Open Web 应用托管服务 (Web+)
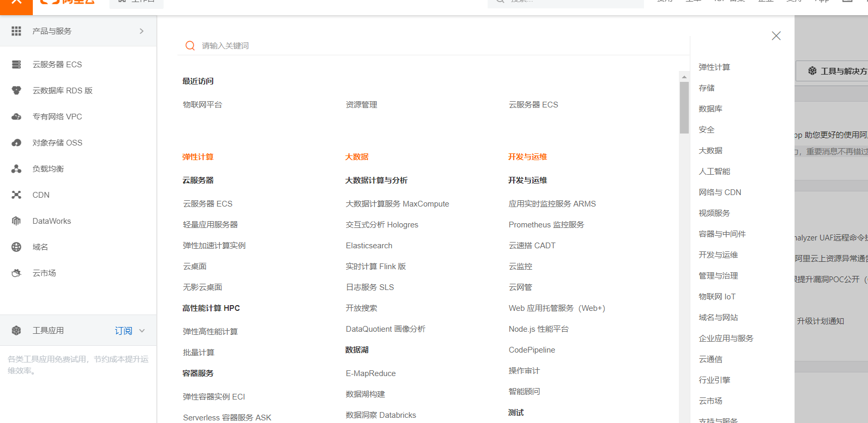 557,308
